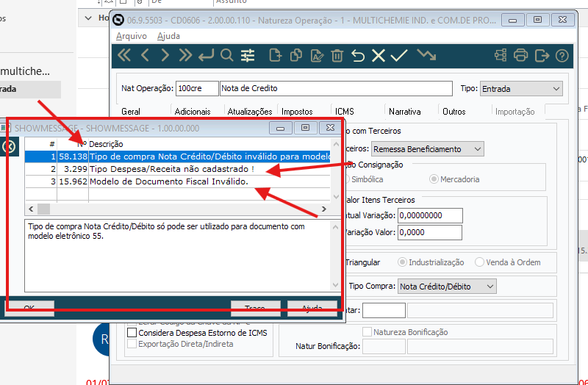
Task: Switch to the ICMS tab
Action: tap(344, 112)
